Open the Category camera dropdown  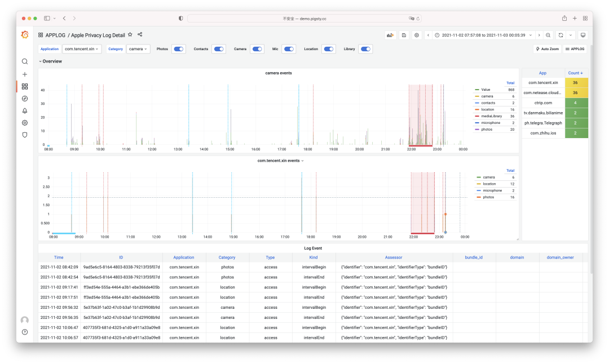click(x=138, y=49)
